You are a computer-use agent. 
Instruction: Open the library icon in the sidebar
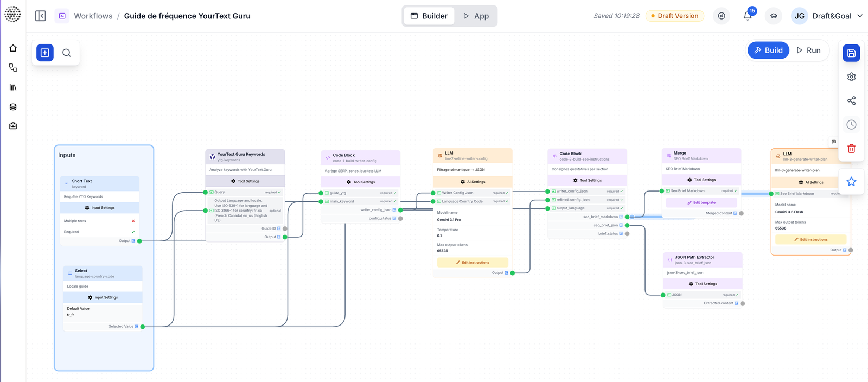coord(13,87)
